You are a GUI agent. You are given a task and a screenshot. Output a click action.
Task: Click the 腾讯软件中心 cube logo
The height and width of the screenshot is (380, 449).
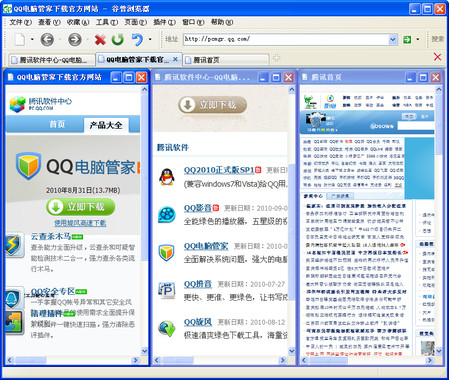point(17,104)
